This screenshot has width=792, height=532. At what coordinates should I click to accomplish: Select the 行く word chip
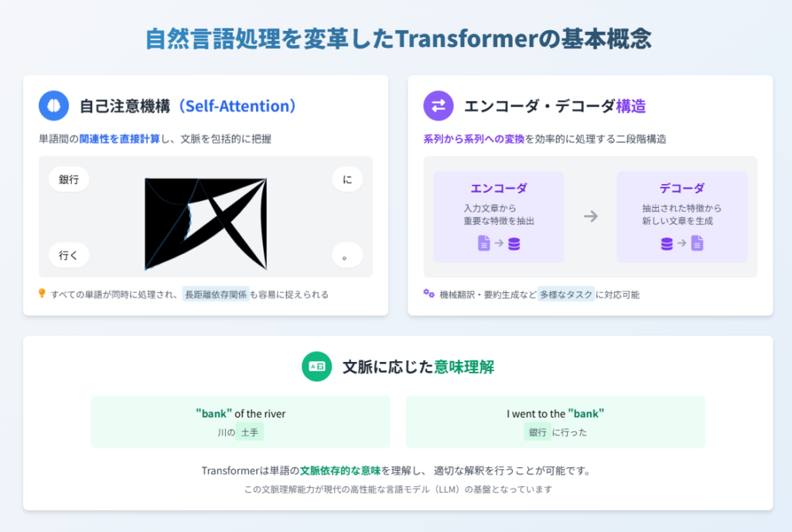point(69,255)
